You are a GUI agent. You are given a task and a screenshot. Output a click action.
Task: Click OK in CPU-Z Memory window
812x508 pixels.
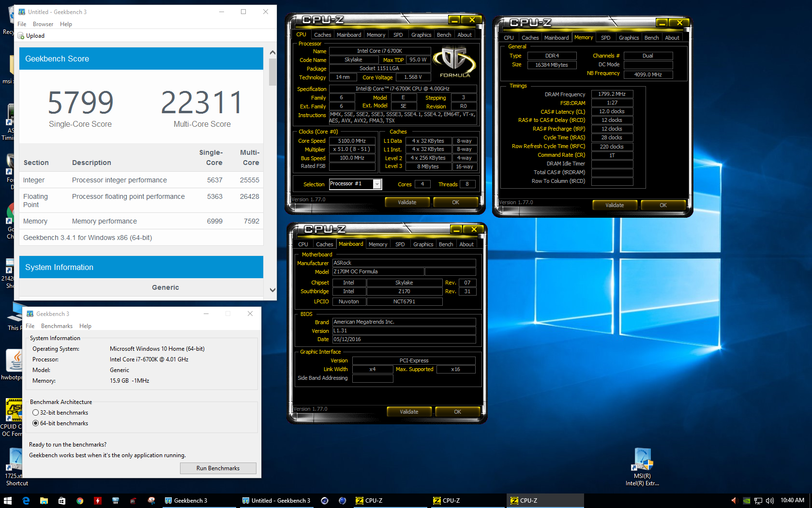tap(663, 205)
